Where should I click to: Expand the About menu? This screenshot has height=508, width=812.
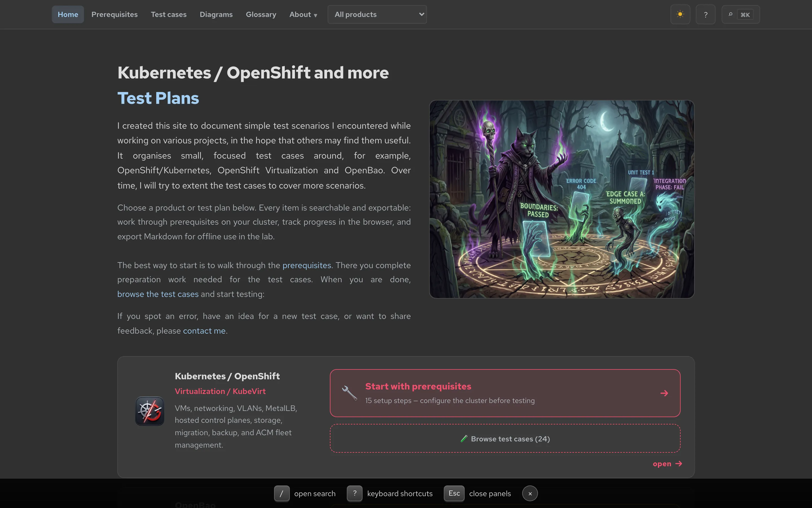303,14
